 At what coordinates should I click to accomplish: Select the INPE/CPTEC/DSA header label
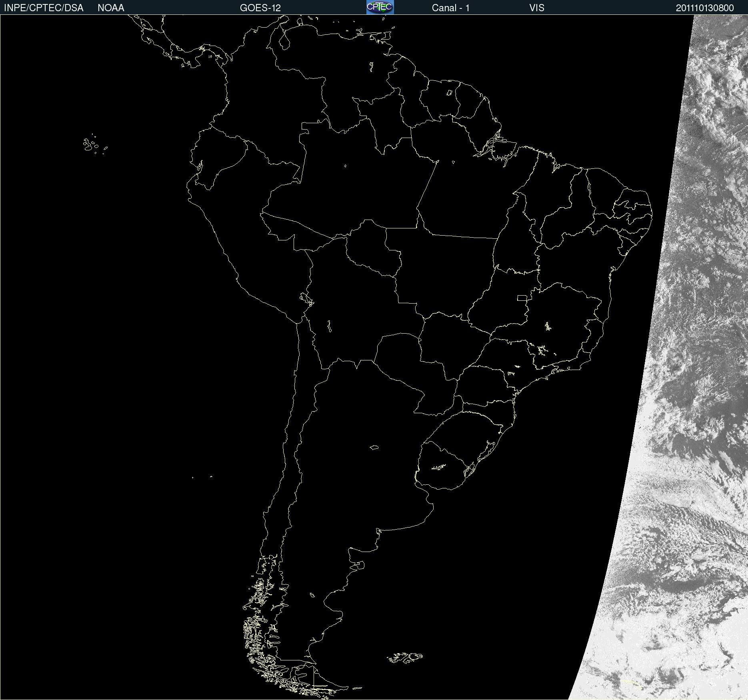click(44, 8)
